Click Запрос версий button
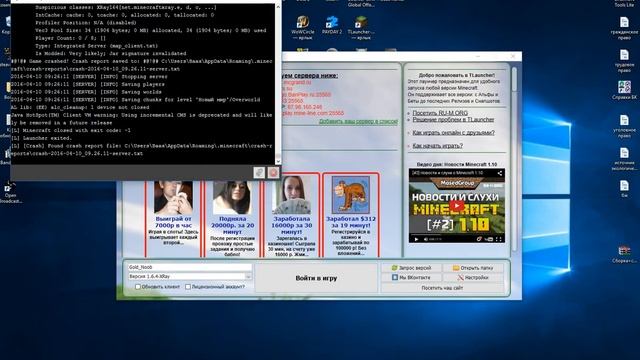The image size is (640, 360). click(x=411, y=268)
